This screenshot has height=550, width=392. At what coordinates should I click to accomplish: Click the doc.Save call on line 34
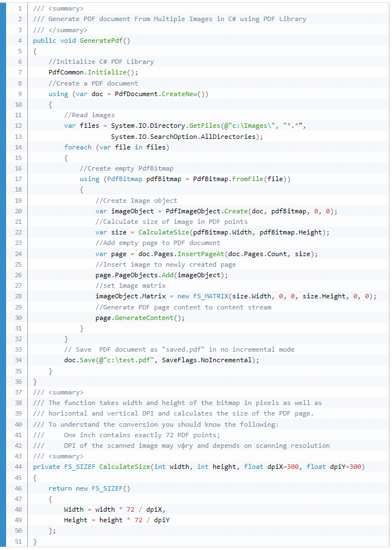pos(79,360)
